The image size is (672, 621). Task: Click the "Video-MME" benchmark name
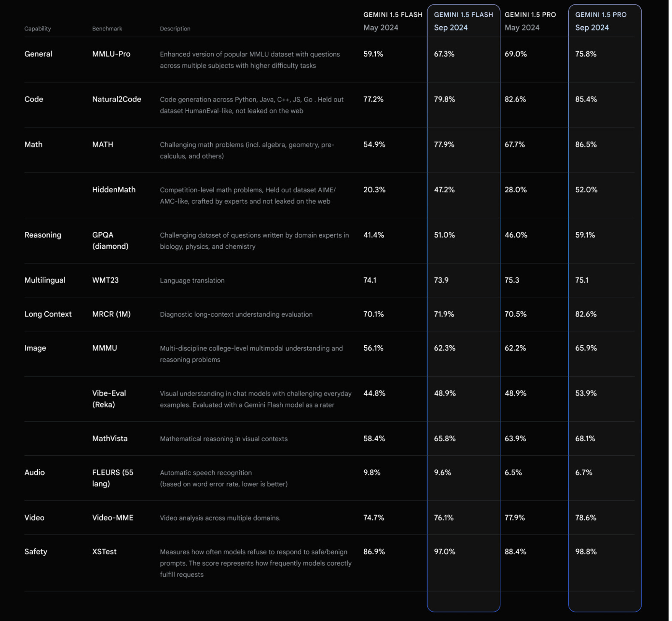click(113, 518)
